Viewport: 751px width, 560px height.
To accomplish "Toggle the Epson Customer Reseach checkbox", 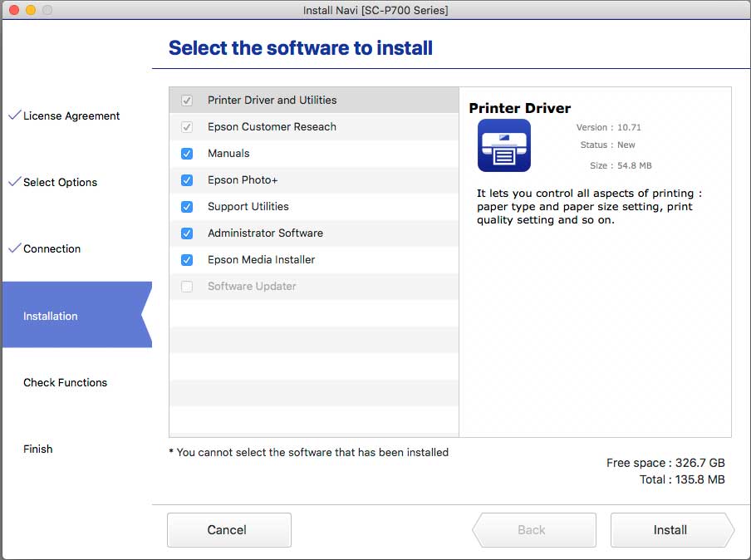I will [x=187, y=127].
